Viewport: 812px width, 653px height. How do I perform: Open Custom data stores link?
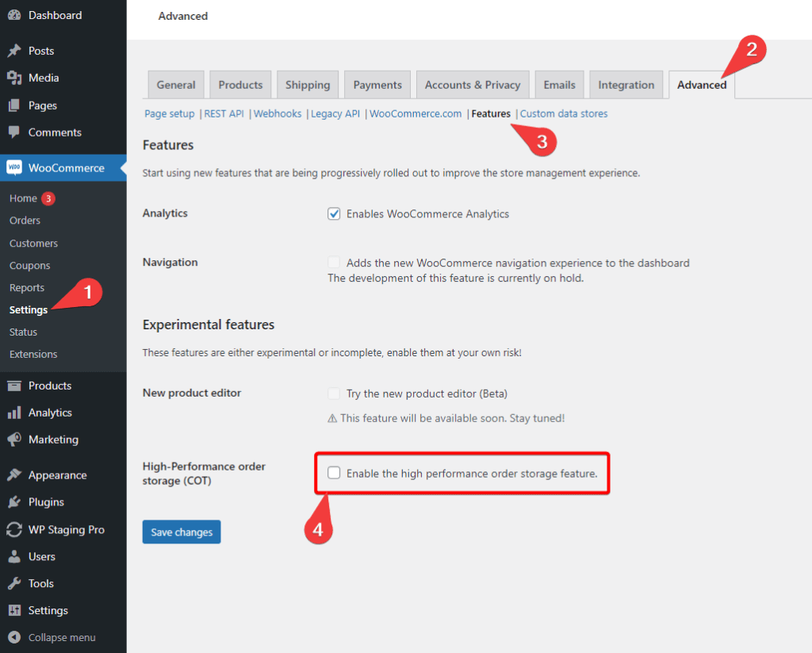tap(564, 113)
